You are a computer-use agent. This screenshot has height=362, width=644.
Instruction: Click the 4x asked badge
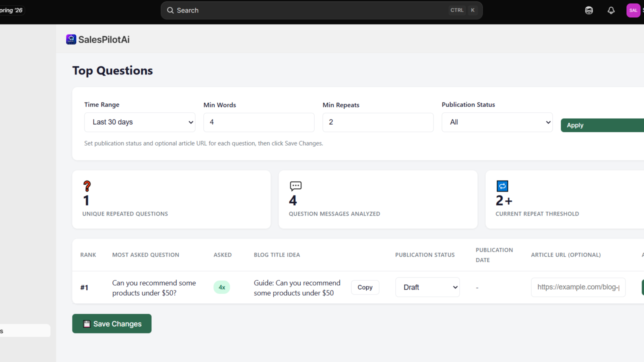coord(222,287)
